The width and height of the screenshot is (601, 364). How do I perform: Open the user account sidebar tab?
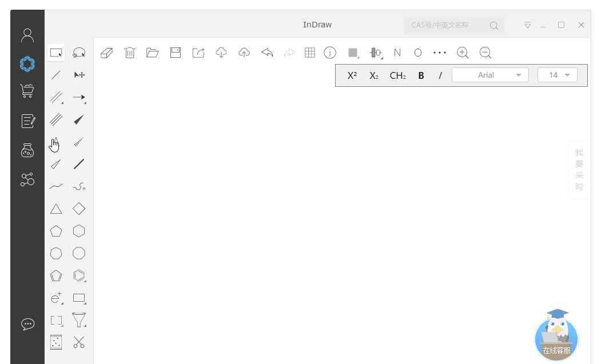[27, 35]
